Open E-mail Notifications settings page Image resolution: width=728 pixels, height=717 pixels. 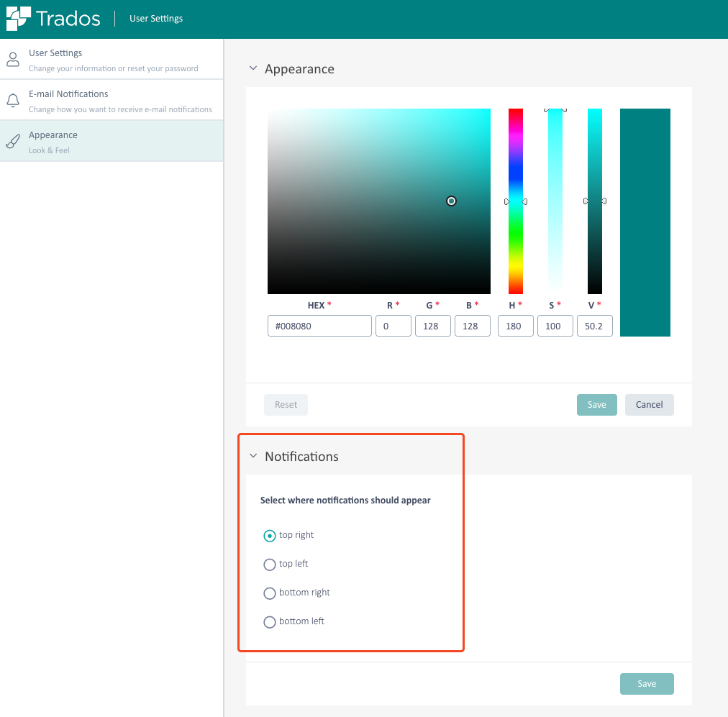tap(68, 94)
